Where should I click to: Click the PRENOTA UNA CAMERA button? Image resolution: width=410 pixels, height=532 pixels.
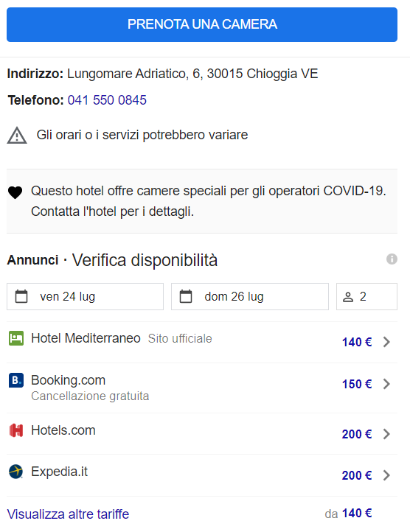(x=202, y=24)
